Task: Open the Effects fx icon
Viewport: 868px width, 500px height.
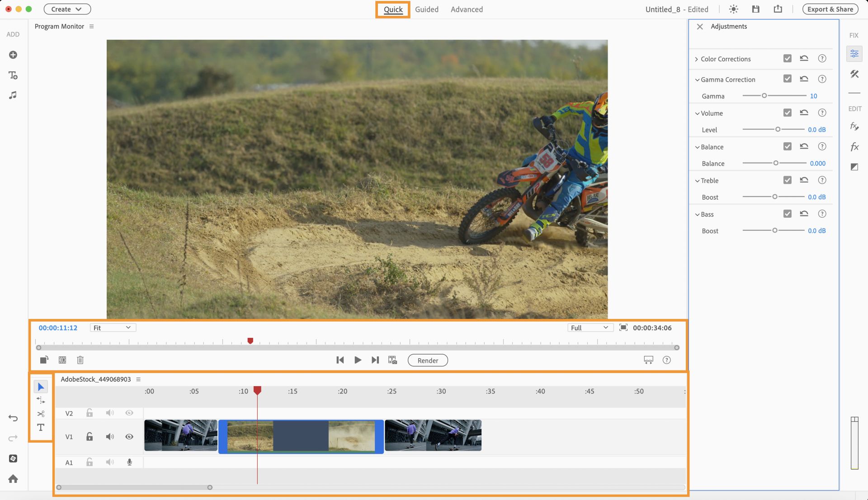Action: point(854,147)
